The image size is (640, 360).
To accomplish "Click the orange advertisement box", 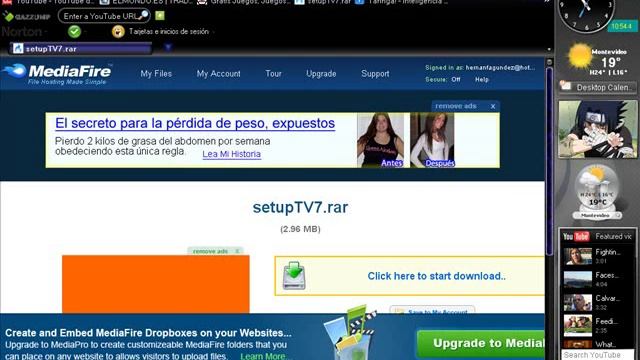I will point(156,284).
